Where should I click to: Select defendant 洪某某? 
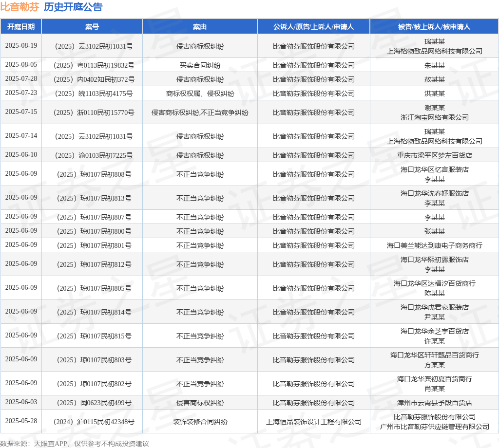(x=434, y=94)
